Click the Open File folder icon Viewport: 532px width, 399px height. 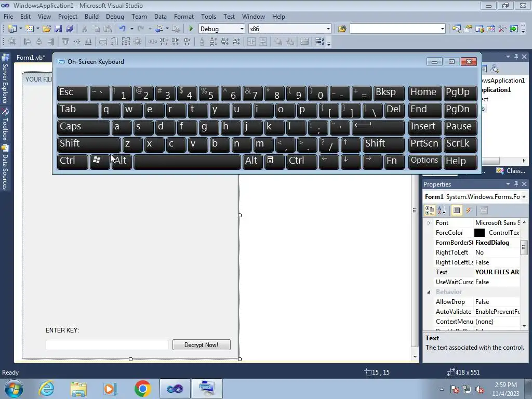pos(46,29)
